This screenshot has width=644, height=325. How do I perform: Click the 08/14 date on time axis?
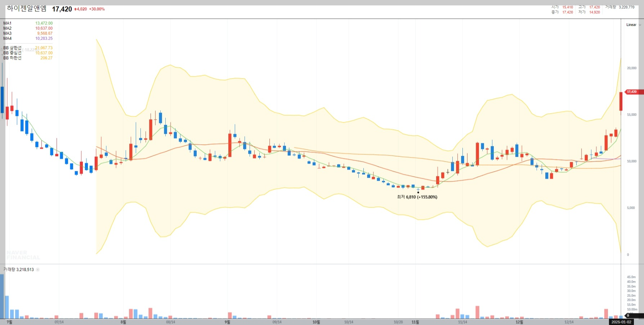point(171,322)
